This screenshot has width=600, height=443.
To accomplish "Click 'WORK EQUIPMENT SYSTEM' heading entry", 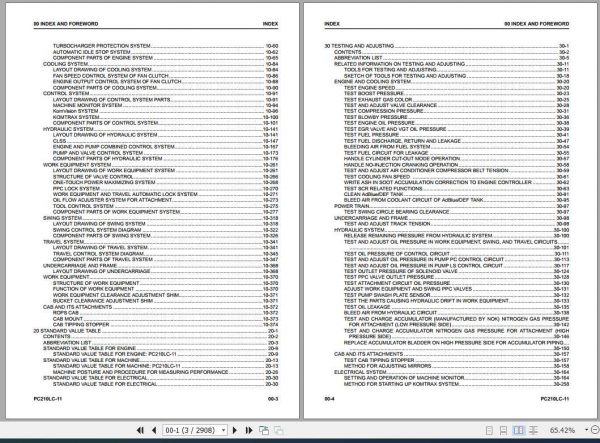I will click(77, 165).
